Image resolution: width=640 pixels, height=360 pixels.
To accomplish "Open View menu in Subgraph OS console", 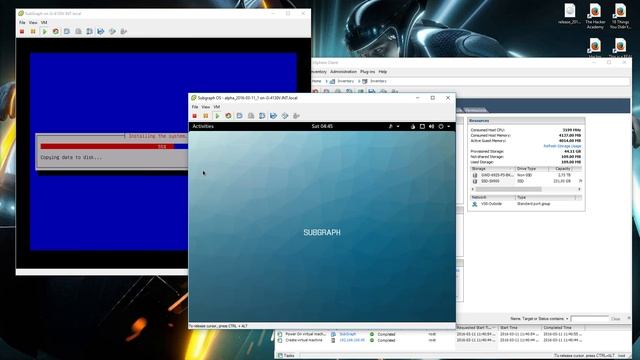I will (x=206, y=107).
